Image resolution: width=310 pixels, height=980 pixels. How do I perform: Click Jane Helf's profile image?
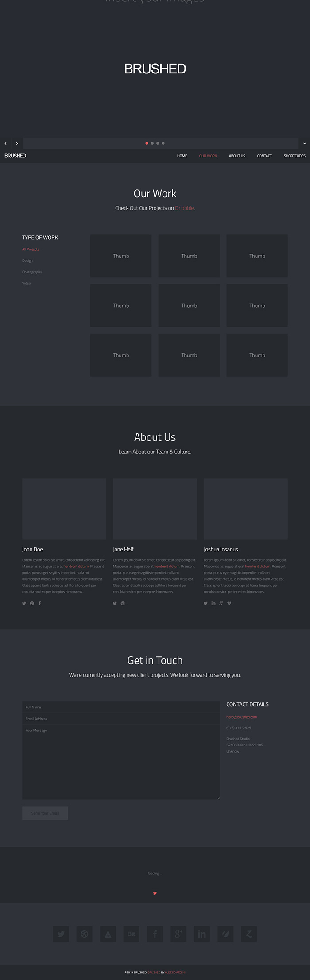click(x=155, y=509)
